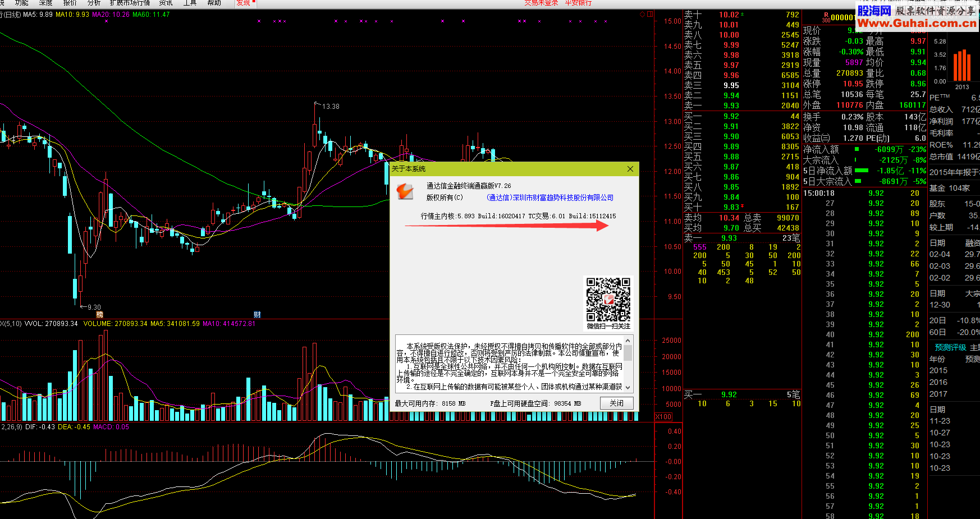Click the 卖一 9.93 order book row
980x519 pixels.
click(741, 106)
